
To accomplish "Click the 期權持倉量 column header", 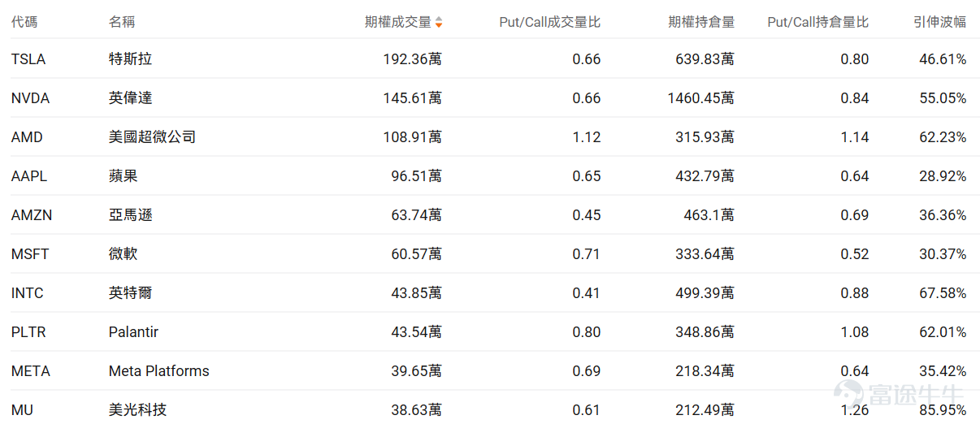I will (x=701, y=22).
